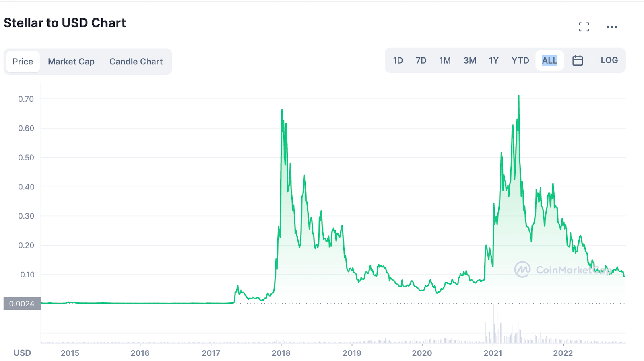Set the chart range to 1M

tap(445, 61)
